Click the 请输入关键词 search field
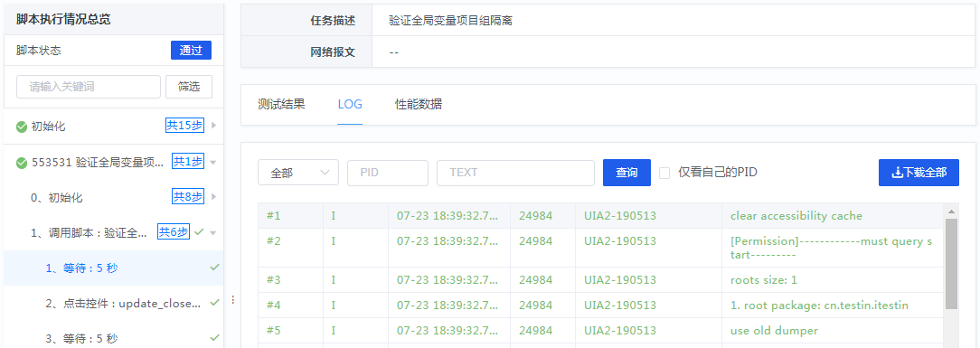Viewport: 980px width, 348px height. pos(89,87)
